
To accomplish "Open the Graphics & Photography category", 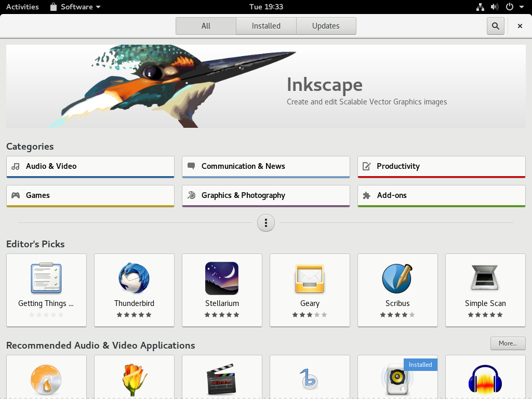I will [265, 196].
